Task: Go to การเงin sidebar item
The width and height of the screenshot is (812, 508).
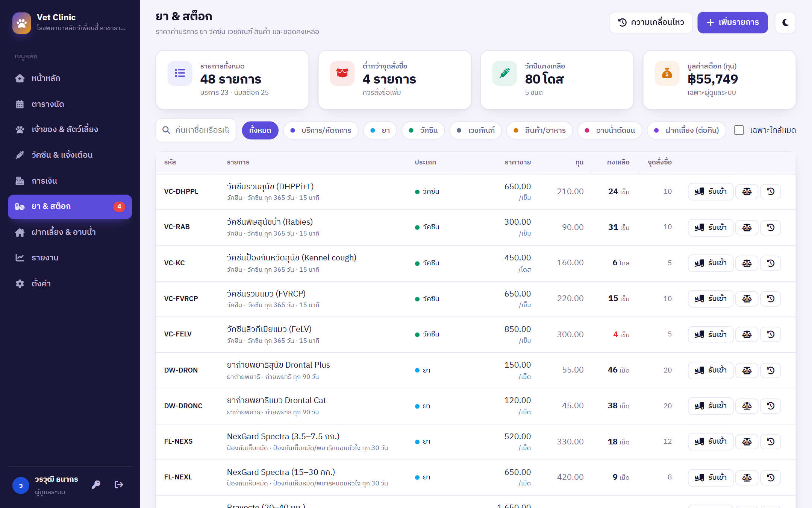Action: coord(70,181)
